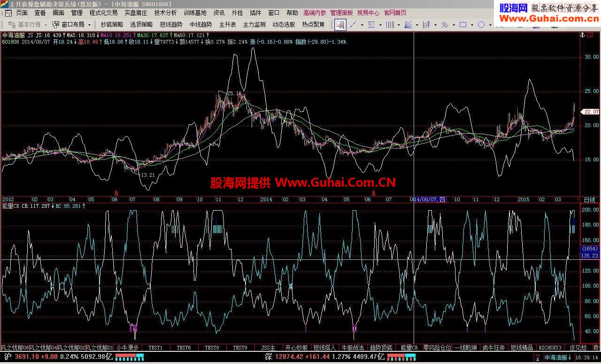The height and width of the screenshot is (364, 601).
Task: Expand the 基本行情 dropdown
Action: coord(46,25)
